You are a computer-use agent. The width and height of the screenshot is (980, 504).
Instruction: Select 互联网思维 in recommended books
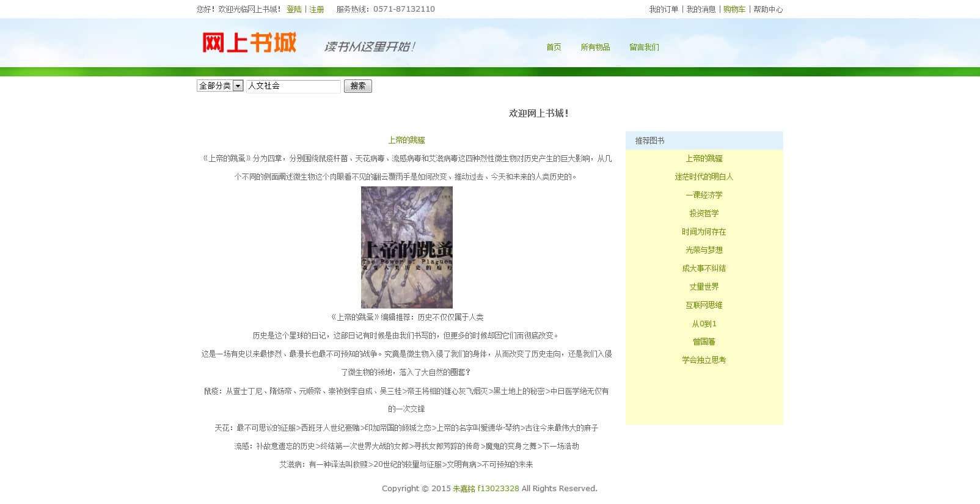point(704,305)
